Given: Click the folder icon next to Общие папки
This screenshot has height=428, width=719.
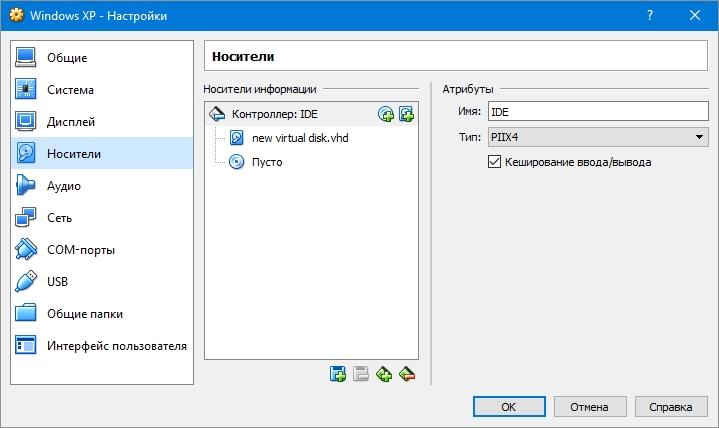Looking at the screenshot, I should [x=25, y=313].
